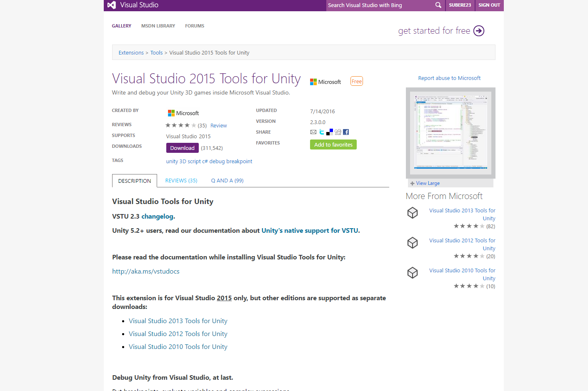Screen dimensions: 588x391
Task: Click the get started for free link
Action: tap(434, 31)
